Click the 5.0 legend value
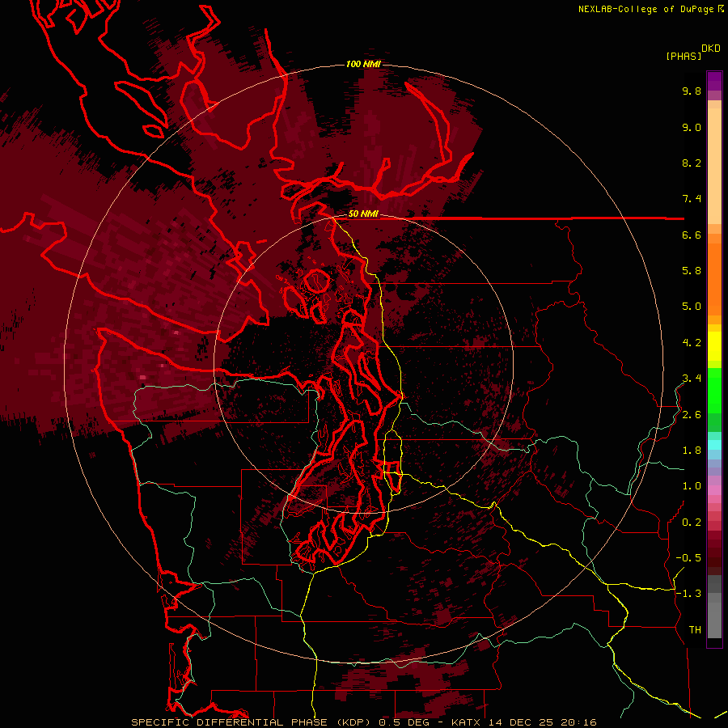 click(x=692, y=307)
